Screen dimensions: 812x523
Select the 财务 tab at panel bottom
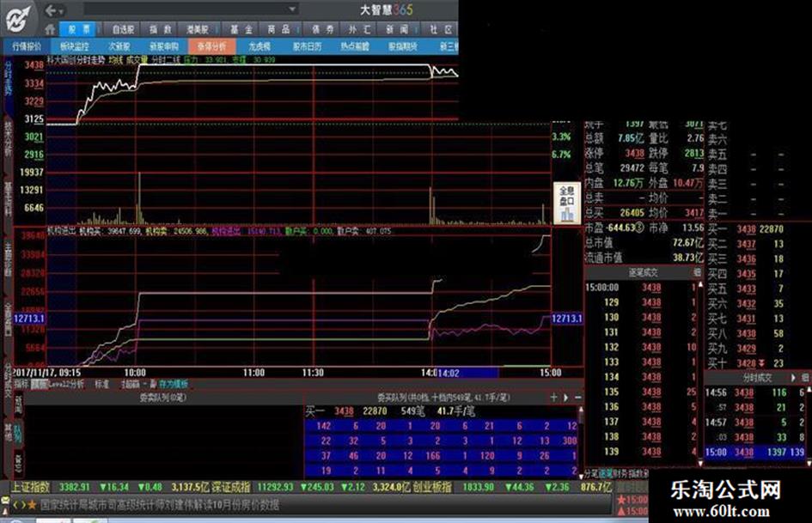pos(620,474)
